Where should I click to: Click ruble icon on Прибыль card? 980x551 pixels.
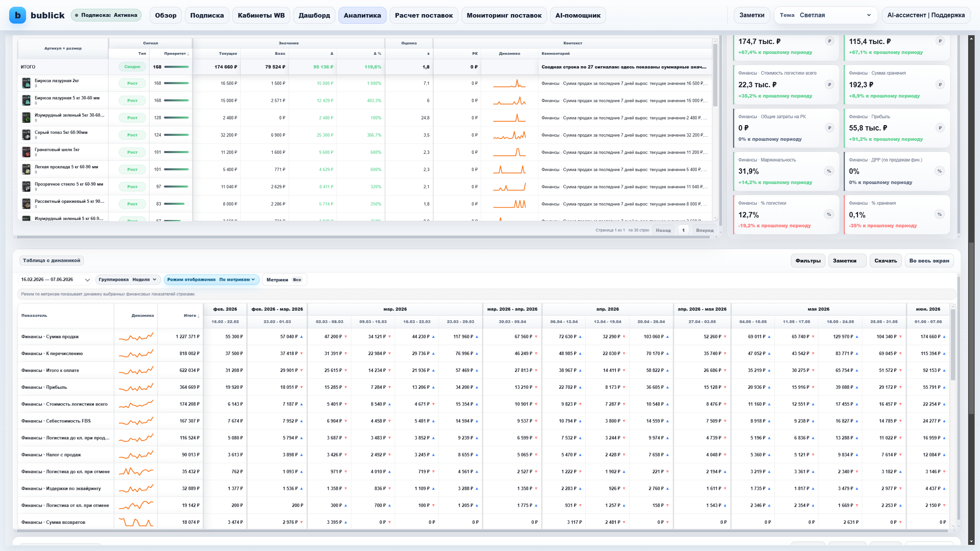940,128
